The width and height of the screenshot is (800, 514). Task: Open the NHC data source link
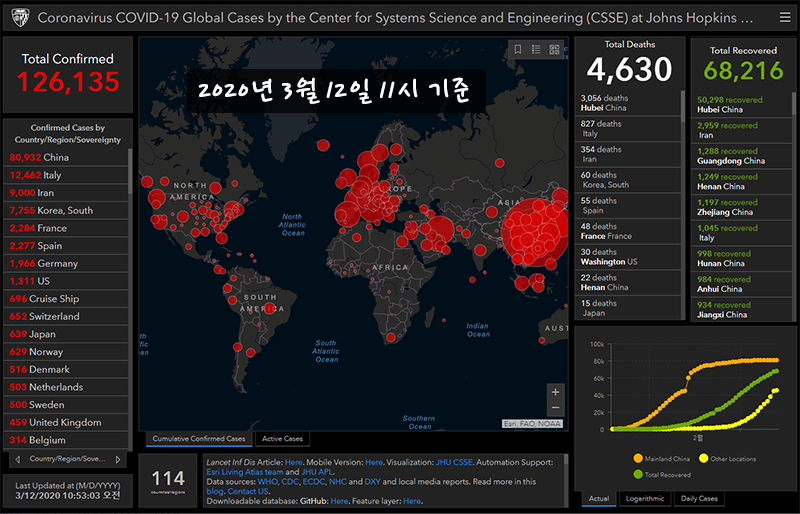(337, 481)
